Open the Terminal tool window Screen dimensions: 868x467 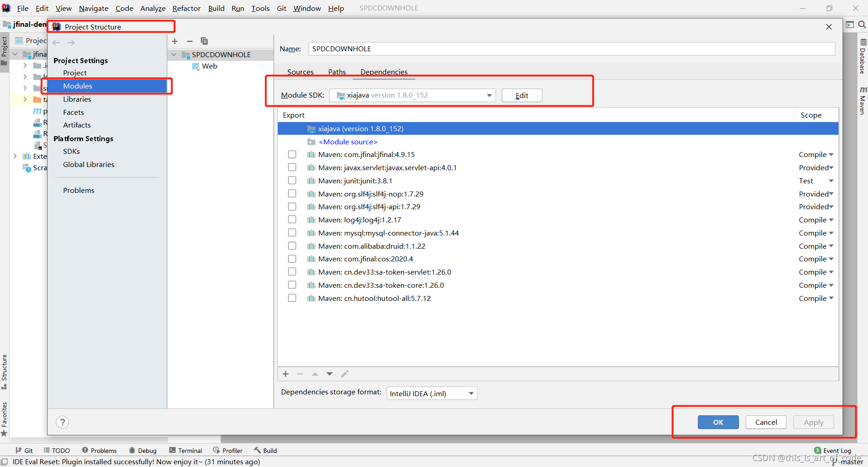click(186, 451)
